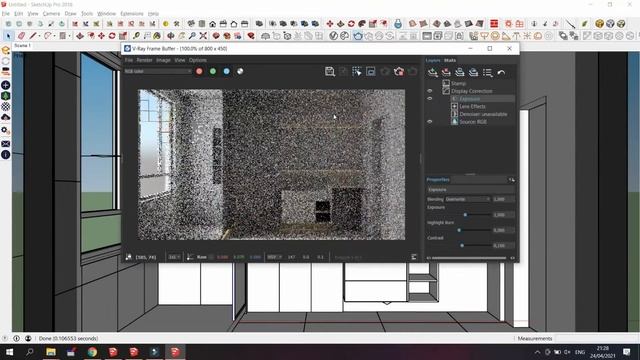Click the follow mouse icon in Frame Buffer

(x=357, y=71)
